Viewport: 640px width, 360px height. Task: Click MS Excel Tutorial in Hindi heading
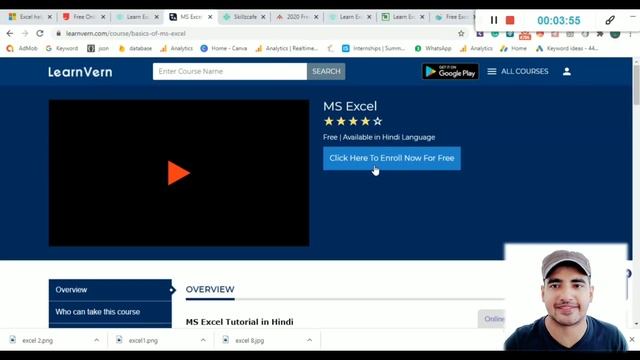point(240,322)
